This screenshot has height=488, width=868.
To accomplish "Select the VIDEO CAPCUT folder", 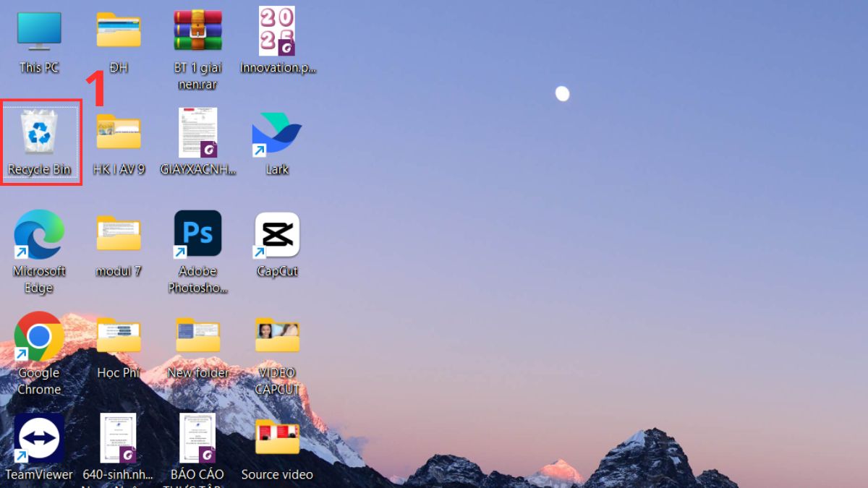I will pyautogui.click(x=277, y=336).
